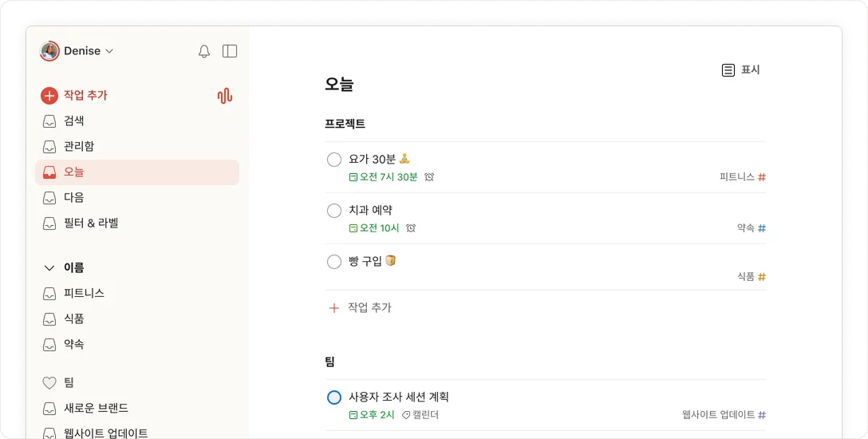
Task: Click the 캘린더 label tag icon
Action: (406, 415)
